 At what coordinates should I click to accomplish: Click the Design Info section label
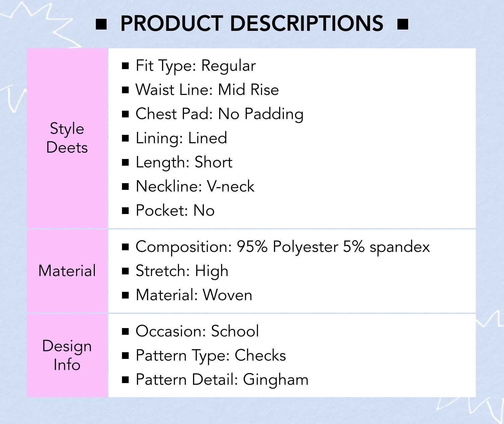coord(67,355)
